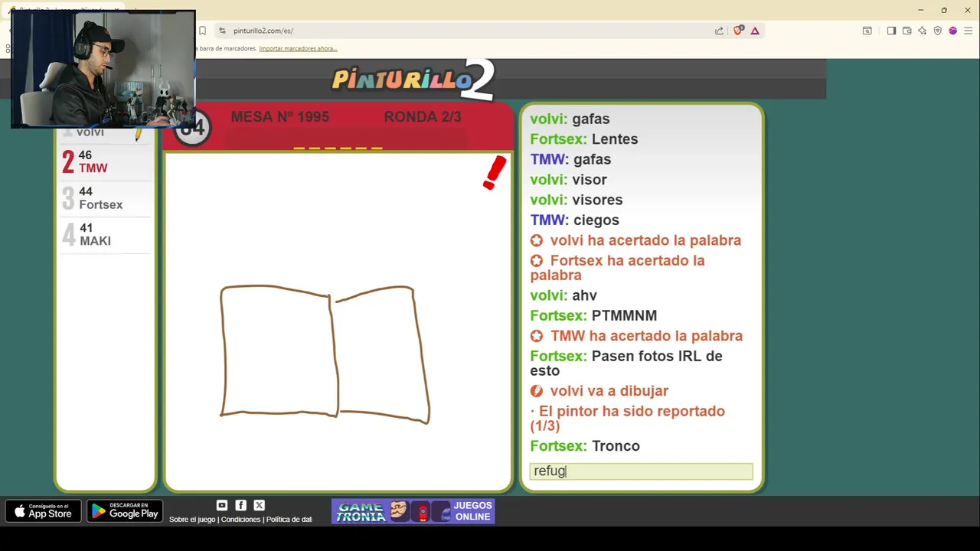
Task: Select player TMW in the scoreboard
Action: pyautogui.click(x=106, y=161)
